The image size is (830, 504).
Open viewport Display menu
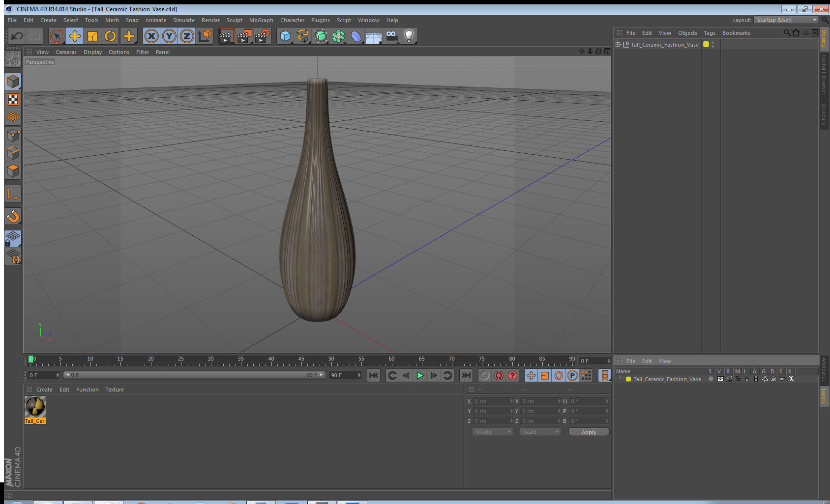[x=92, y=52]
